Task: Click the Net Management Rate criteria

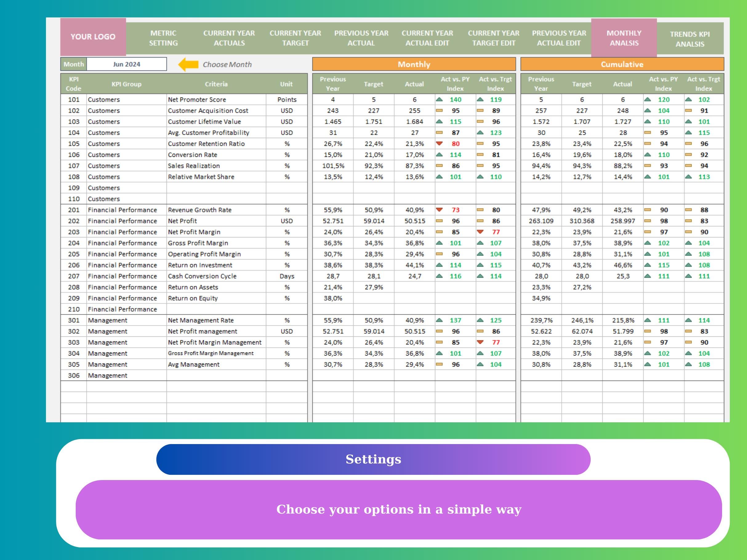Action: tap(216, 320)
